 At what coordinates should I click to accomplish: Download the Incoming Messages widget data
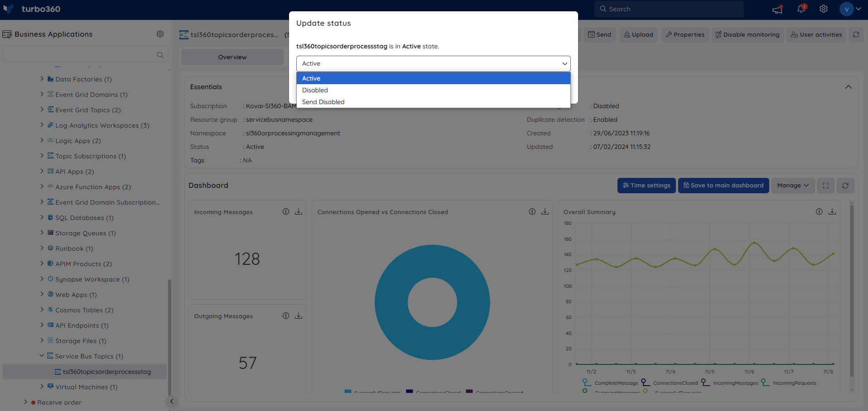pos(299,211)
